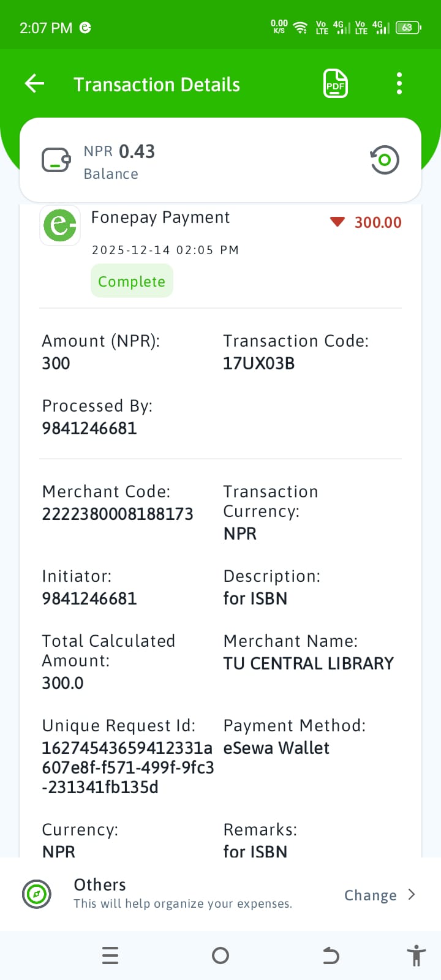Open the three-dot overflow menu

tap(399, 83)
